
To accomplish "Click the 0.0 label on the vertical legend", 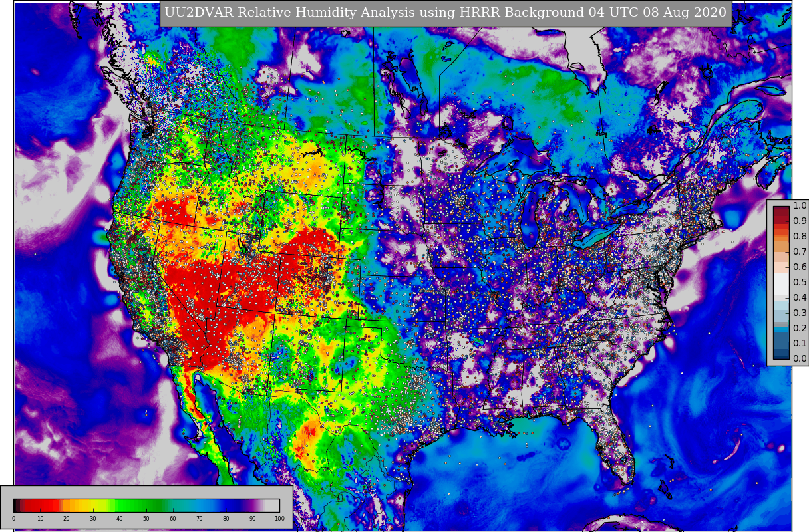I will pos(800,359).
